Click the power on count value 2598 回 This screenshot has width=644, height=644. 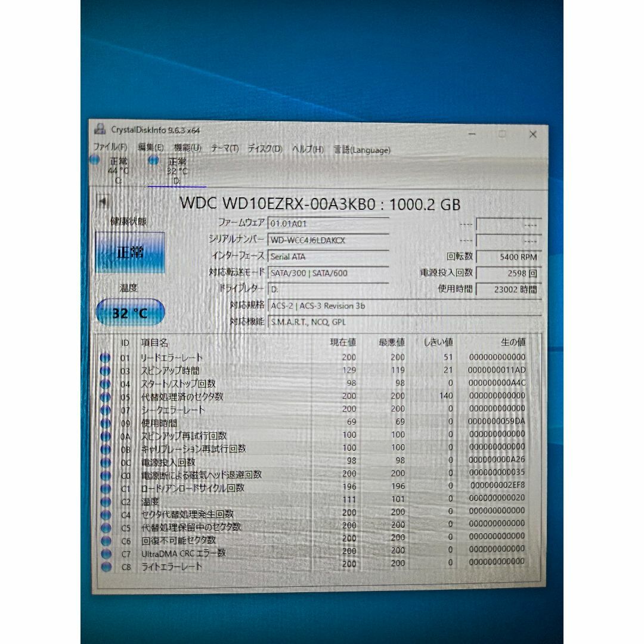click(x=509, y=273)
